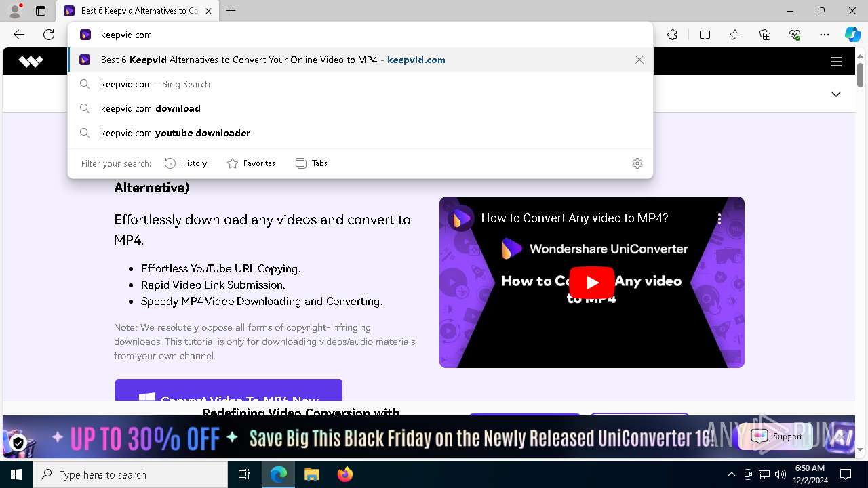Open the Support chat button
This screenshot has width=868, height=488.
(x=775, y=436)
